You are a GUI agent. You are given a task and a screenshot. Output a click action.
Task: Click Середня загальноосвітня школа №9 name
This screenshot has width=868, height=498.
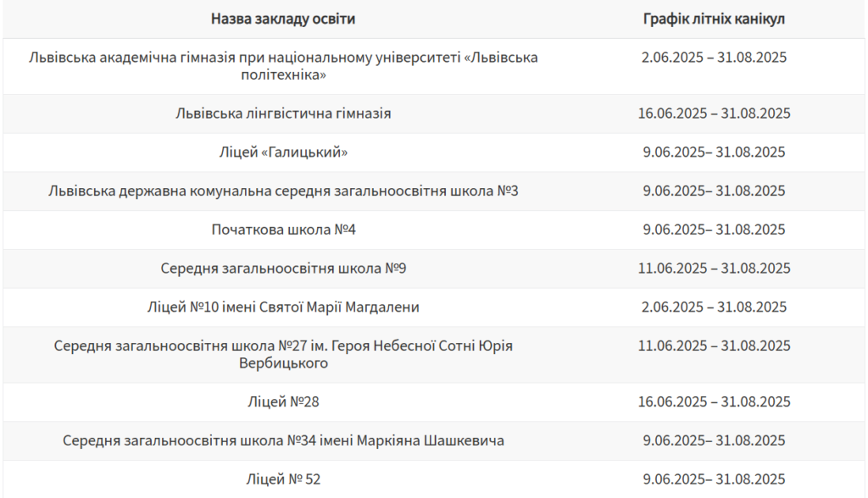coord(283,268)
